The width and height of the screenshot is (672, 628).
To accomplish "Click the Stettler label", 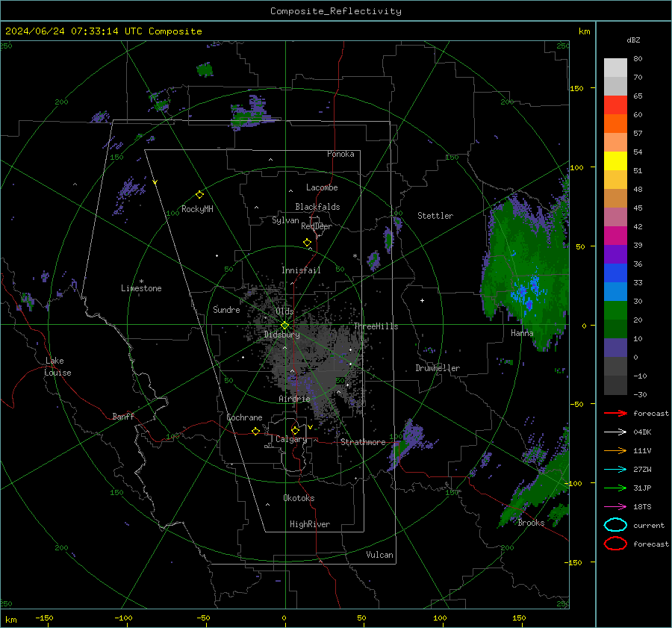I will pos(435,216).
